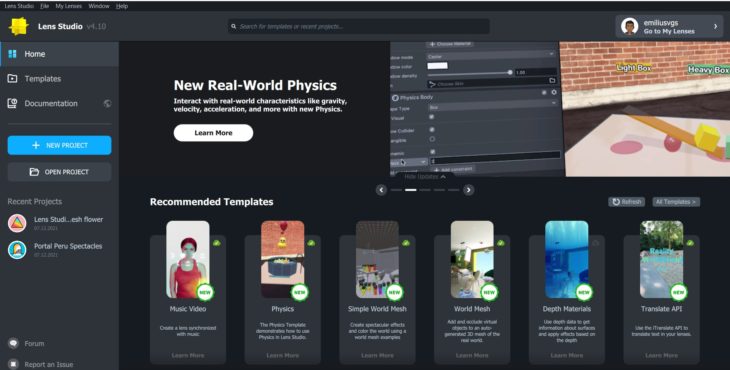This screenshot has width=730, height=370.
Task: Create a project with NEW PROJECT button
Action: (x=60, y=145)
